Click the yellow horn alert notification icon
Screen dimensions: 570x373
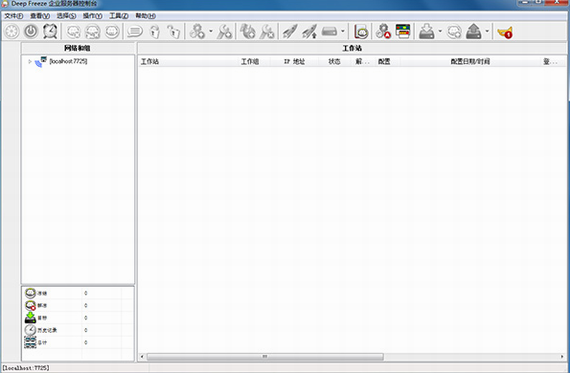tap(505, 32)
